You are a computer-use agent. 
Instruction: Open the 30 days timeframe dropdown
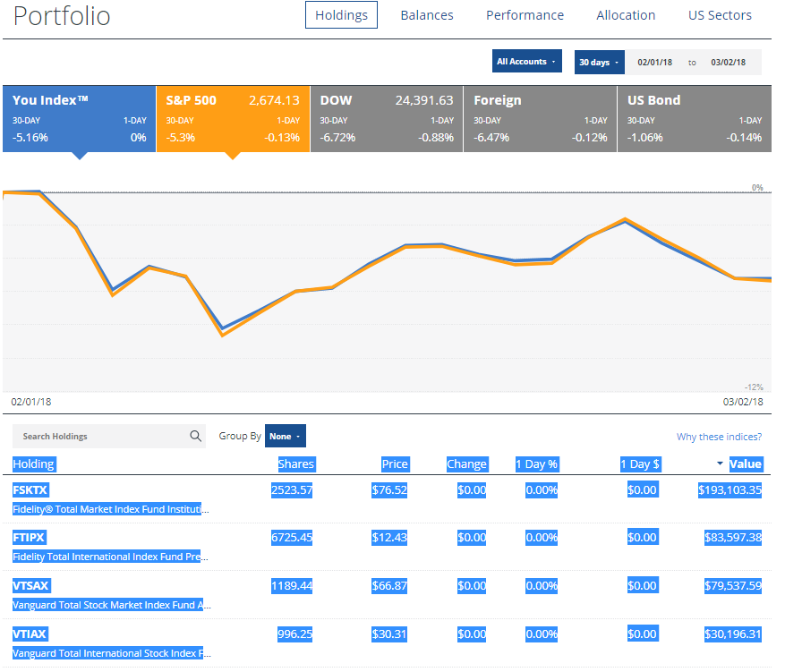click(x=599, y=61)
